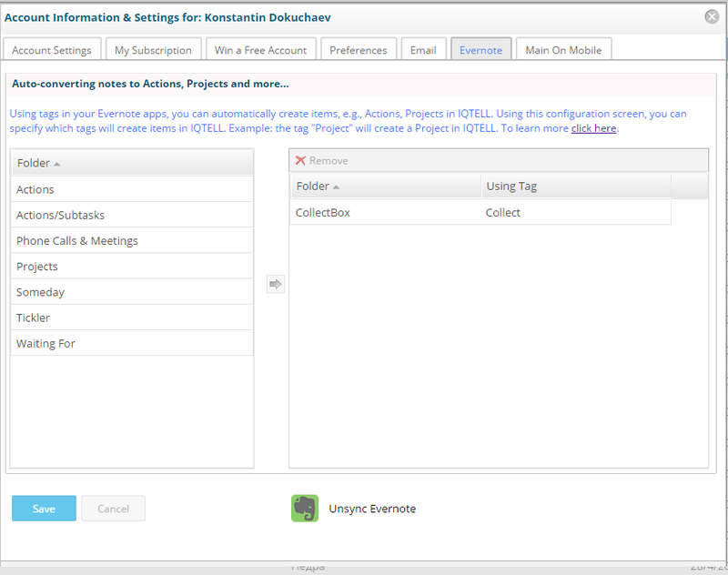Click the Collect tag cell

pyautogui.click(x=576, y=213)
